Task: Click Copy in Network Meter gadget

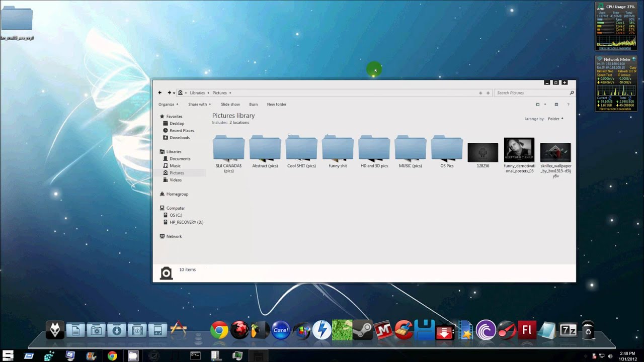Action: 633,67
